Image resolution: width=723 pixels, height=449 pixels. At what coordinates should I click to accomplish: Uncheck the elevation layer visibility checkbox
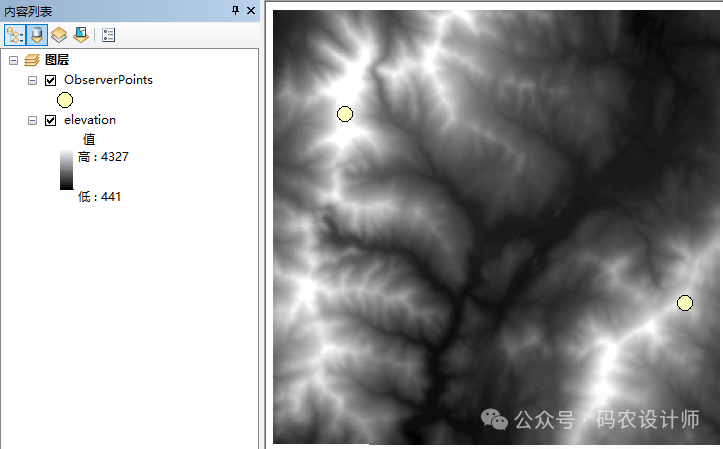(x=51, y=120)
